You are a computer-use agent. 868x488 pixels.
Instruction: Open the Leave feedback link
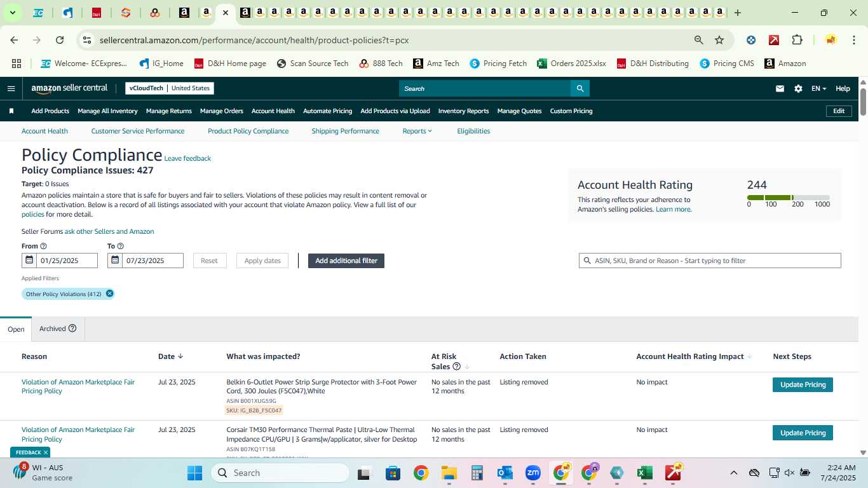click(187, 158)
